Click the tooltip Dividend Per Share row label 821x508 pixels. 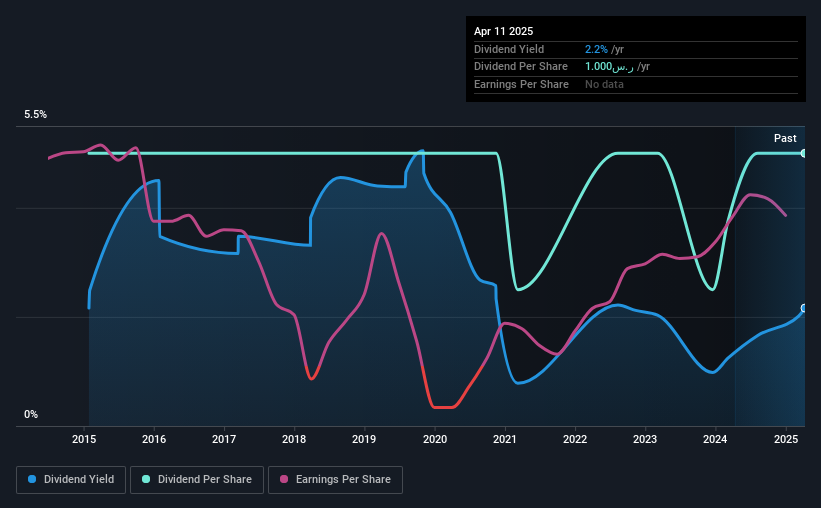tap(520, 67)
